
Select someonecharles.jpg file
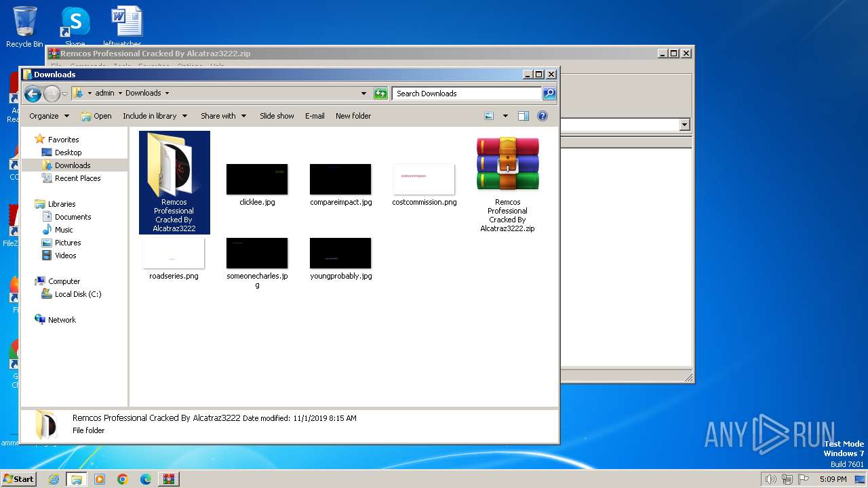click(x=257, y=263)
